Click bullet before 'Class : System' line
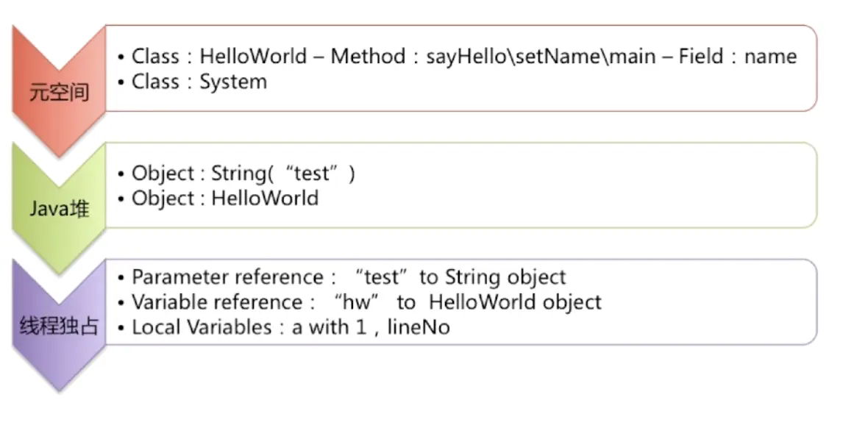 pyautogui.click(x=121, y=82)
